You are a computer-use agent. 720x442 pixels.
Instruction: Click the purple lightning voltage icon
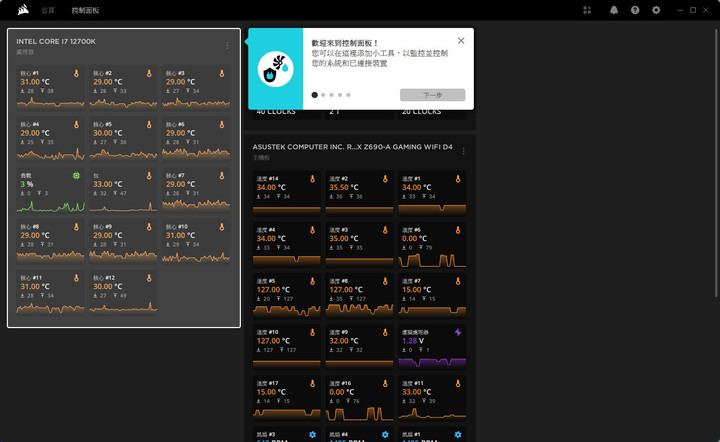coord(458,332)
